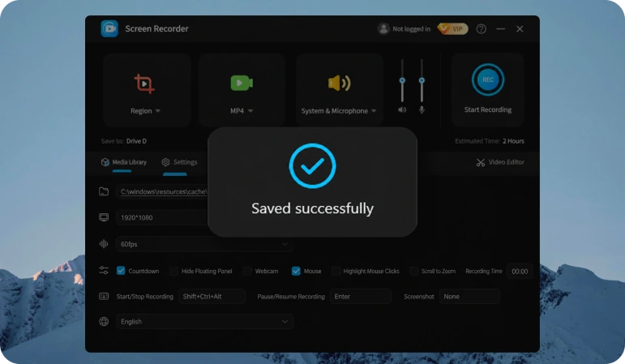Image resolution: width=625 pixels, height=364 pixels.
Task: Click the monitor resolution icon
Action: point(104,217)
